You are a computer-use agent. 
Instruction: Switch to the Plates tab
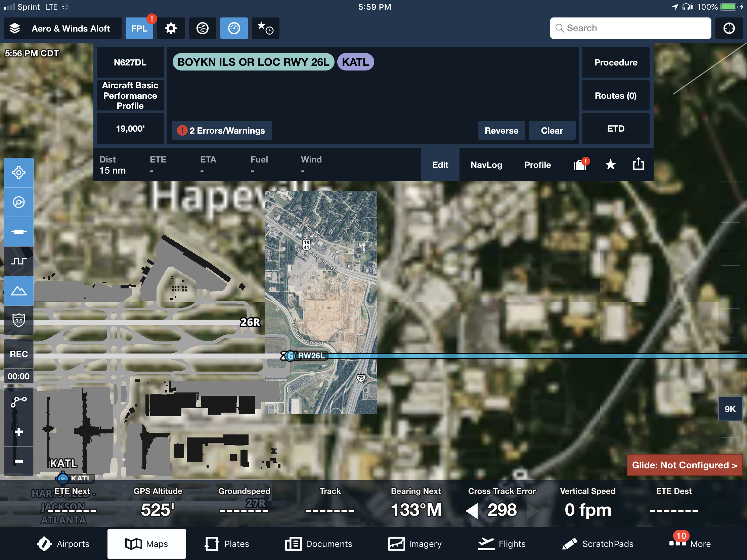[x=227, y=544]
